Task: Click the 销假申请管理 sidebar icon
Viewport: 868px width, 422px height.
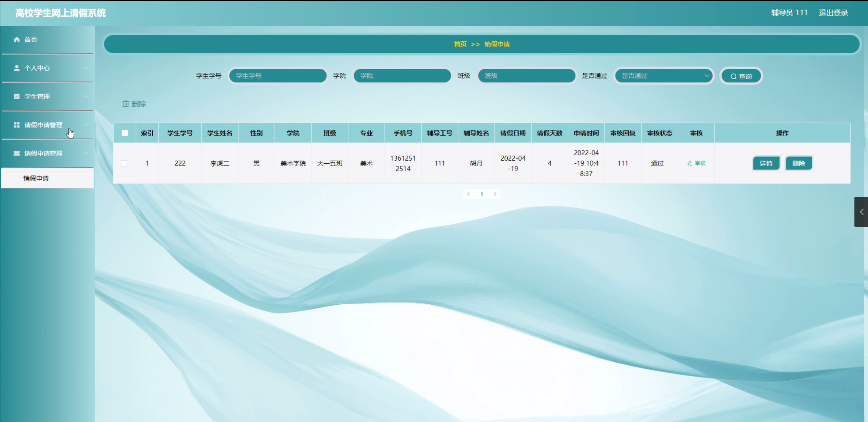Action: (x=17, y=154)
